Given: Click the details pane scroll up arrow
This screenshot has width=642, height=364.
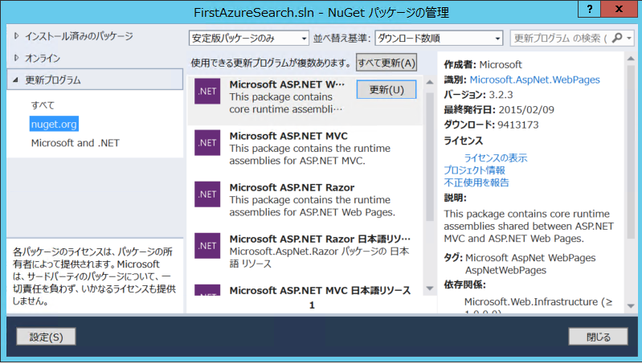Looking at the screenshot, I should [x=631, y=59].
